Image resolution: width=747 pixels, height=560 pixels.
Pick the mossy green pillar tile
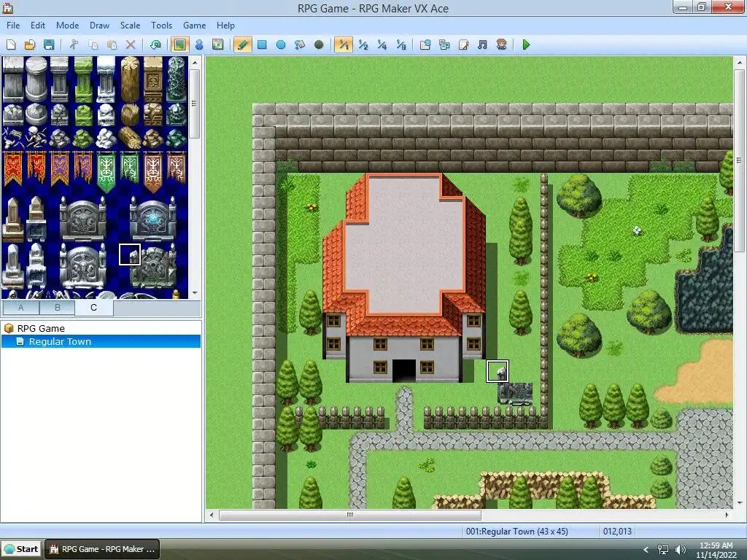click(83, 79)
